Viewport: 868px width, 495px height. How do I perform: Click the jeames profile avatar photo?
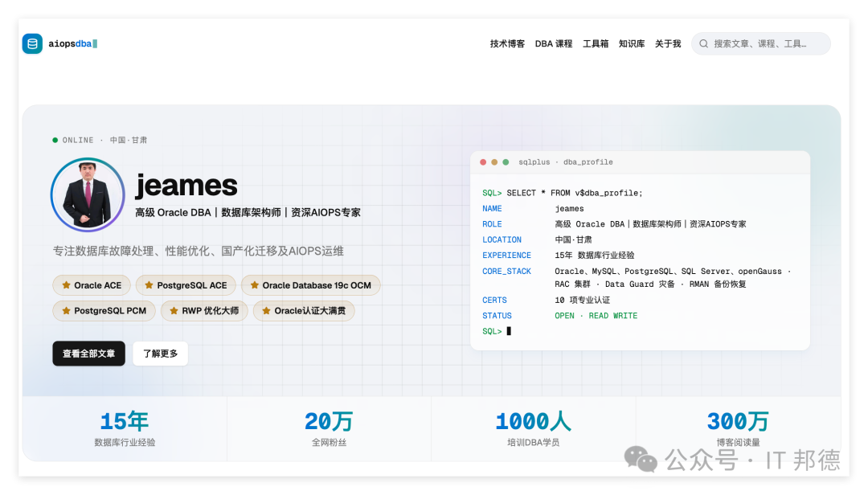point(88,195)
